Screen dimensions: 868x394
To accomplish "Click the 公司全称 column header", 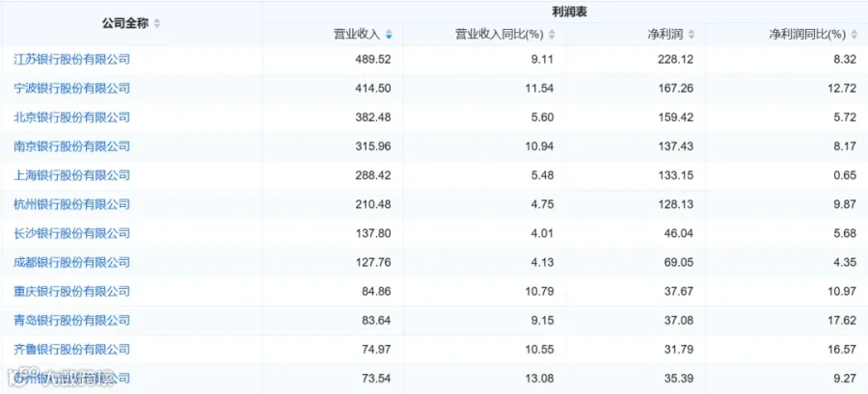I will click(125, 24).
